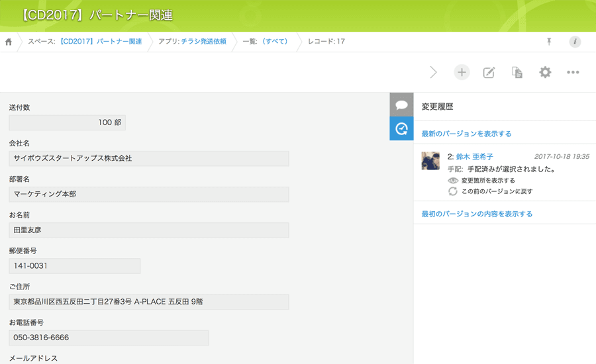
Task: Switch to the comments speech-bubble tab
Action: point(401,105)
